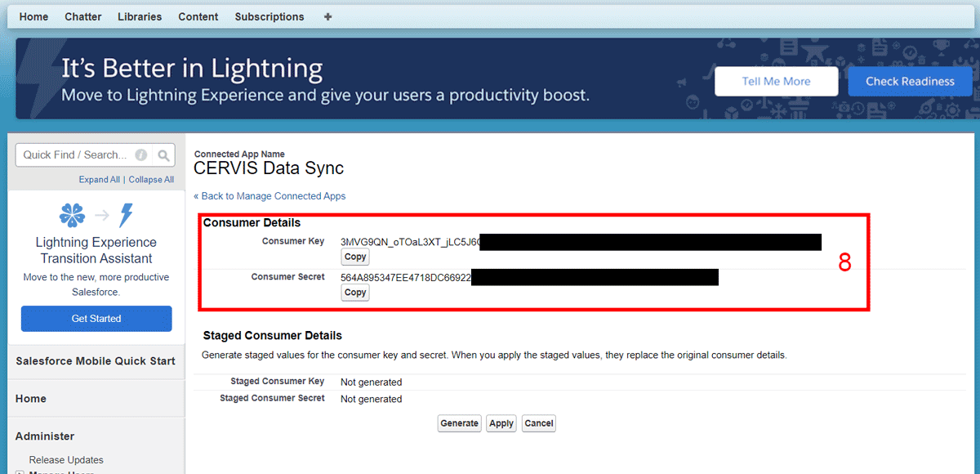980x474 pixels.
Task: Click the Cancel button
Action: click(x=539, y=423)
